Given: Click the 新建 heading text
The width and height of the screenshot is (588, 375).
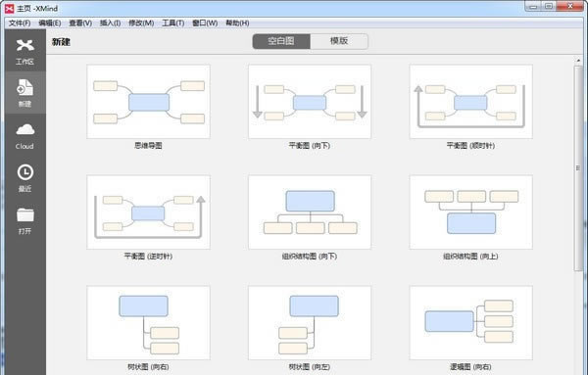Looking at the screenshot, I should point(61,42).
